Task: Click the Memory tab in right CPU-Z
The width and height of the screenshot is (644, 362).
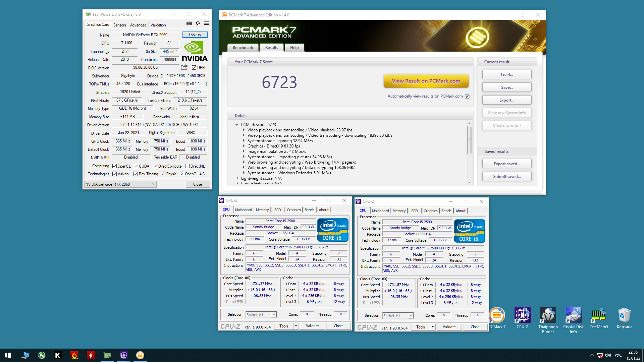Action: [x=399, y=211]
